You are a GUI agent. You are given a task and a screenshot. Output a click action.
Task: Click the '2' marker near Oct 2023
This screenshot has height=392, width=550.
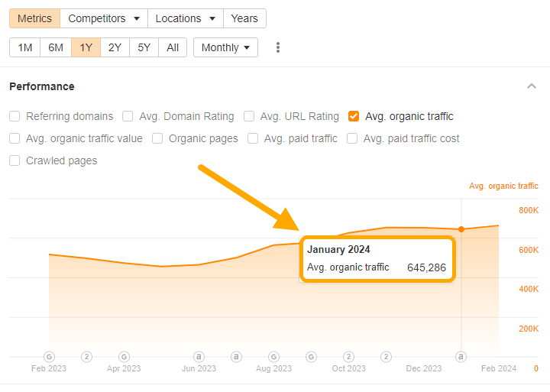[349, 356]
